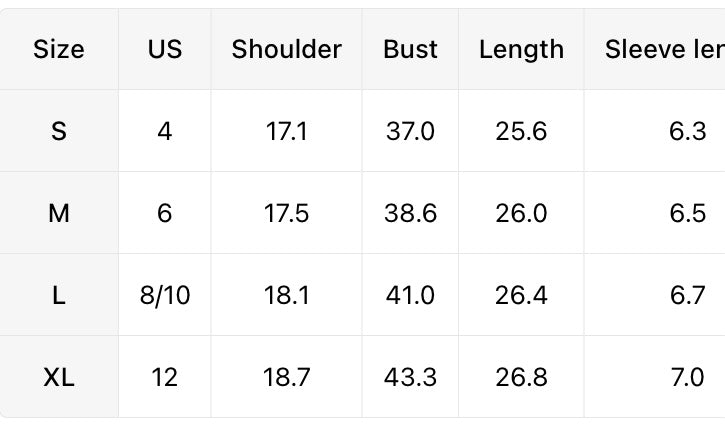Viewport: 725px width, 424px height.
Task: Select the US size 12 cell
Action: (165, 377)
